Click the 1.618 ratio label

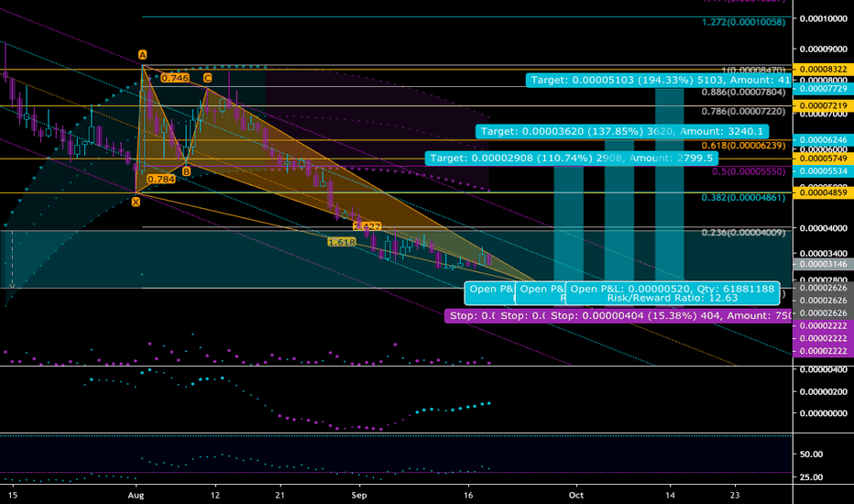coord(342,242)
